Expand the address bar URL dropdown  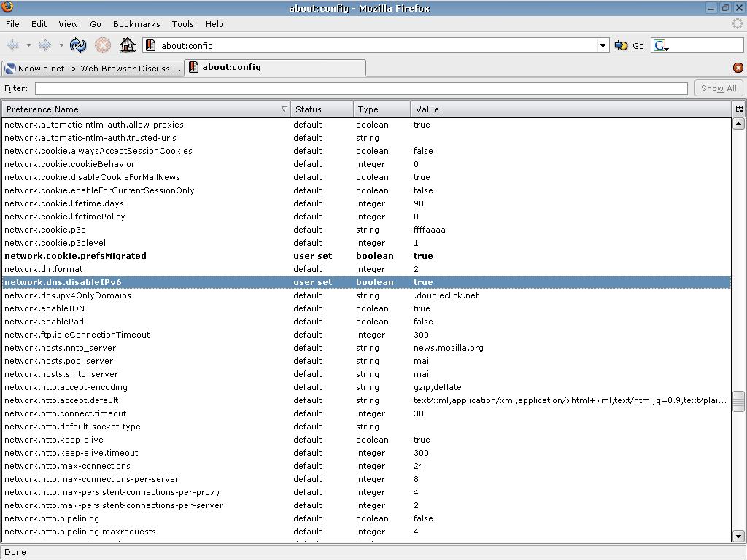[x=603, y=46]
